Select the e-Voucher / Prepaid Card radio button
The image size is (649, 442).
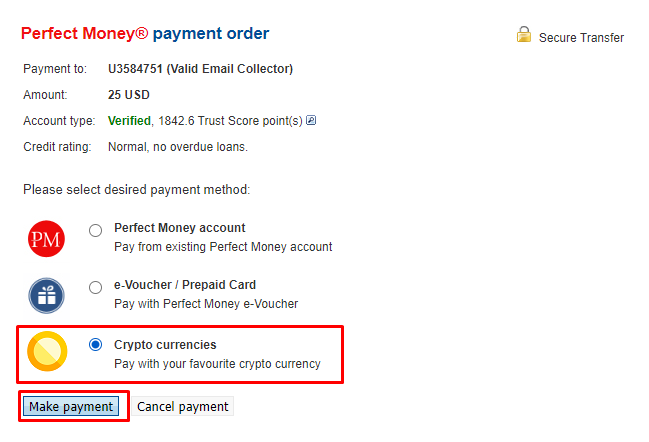96,287
